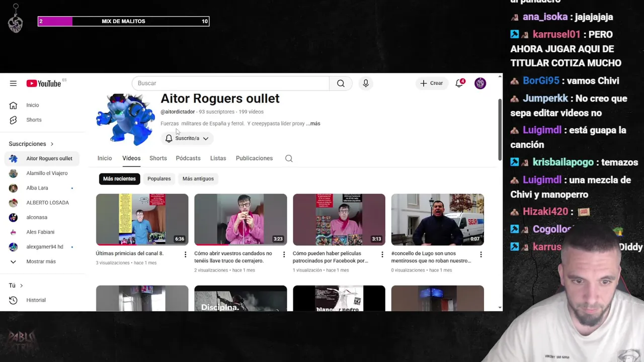Click the page vertical scrollbar
This screenshot has width=644, height=362.
pos(500,129)
